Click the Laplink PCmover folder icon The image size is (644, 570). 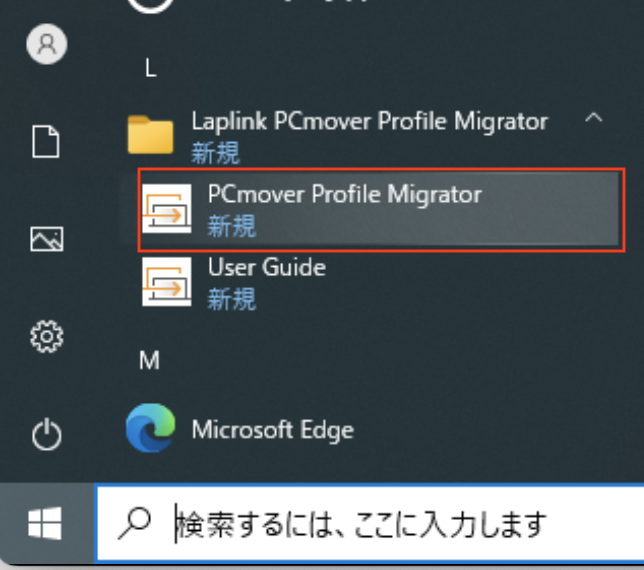(x=150, y=135)
